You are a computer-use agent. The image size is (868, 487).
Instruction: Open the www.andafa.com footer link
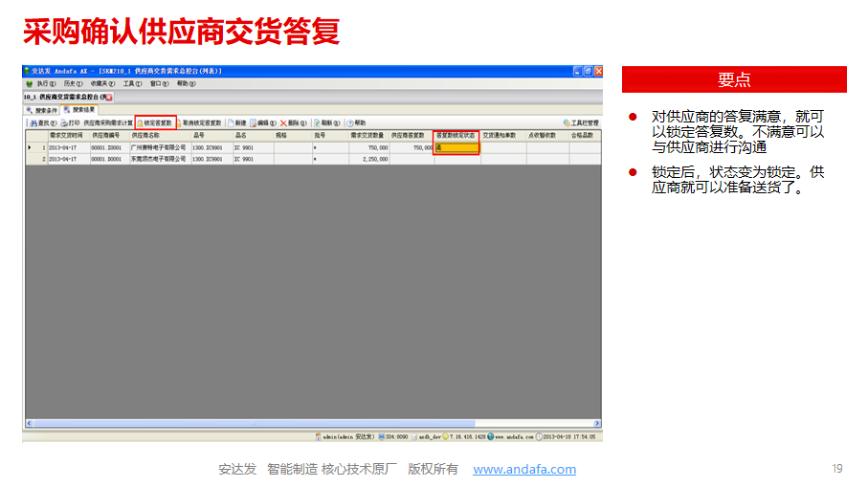coord(524,469)
